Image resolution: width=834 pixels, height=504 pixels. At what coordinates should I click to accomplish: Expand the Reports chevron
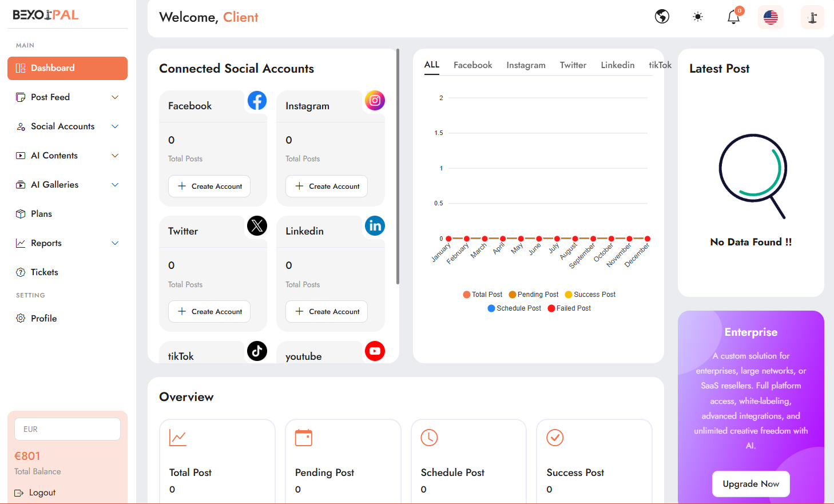click(115, 243)
